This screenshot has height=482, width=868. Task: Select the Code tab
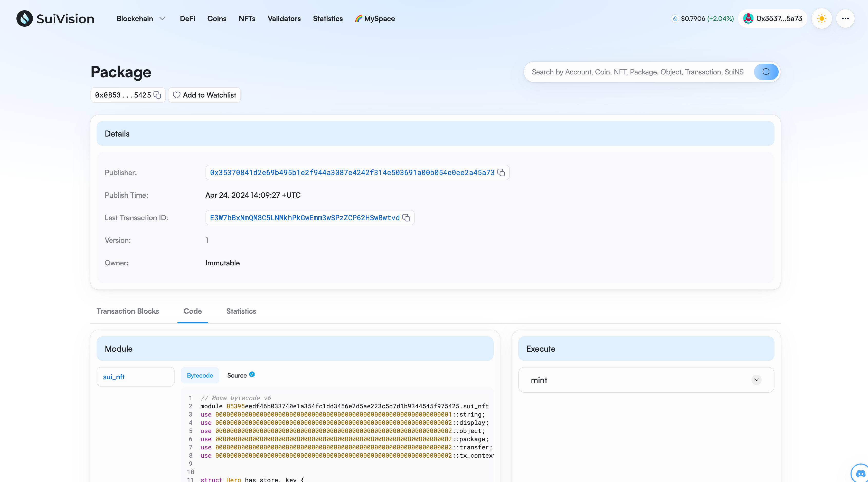point(193,311)
